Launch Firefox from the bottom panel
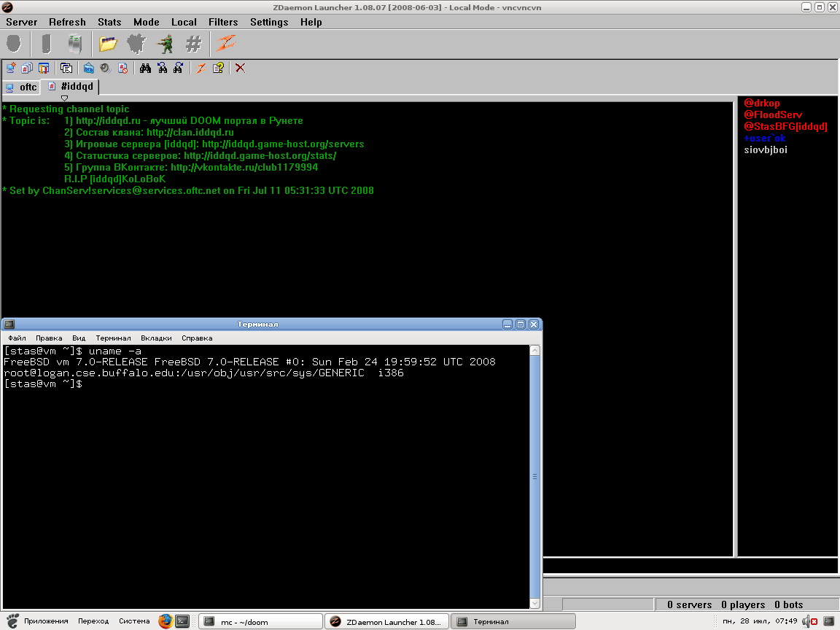 (166, 621)
